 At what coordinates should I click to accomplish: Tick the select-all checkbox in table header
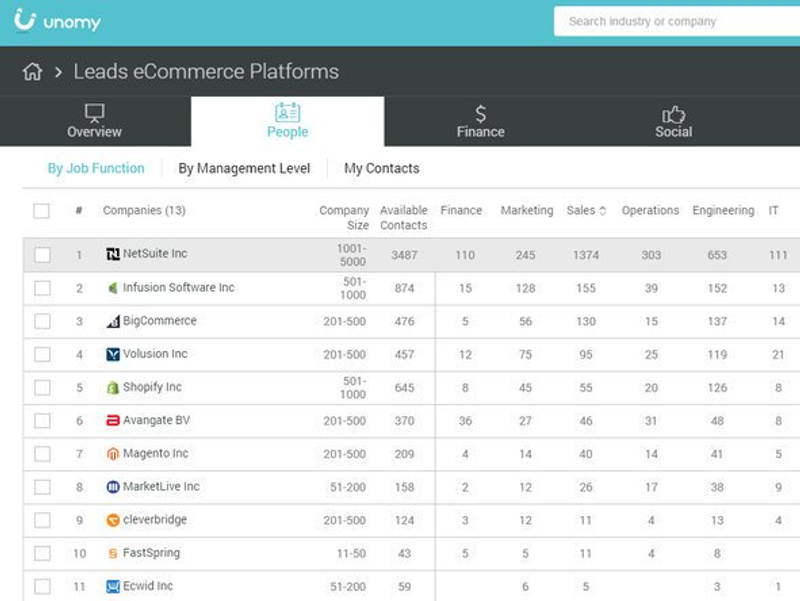[x=41, y=211]
